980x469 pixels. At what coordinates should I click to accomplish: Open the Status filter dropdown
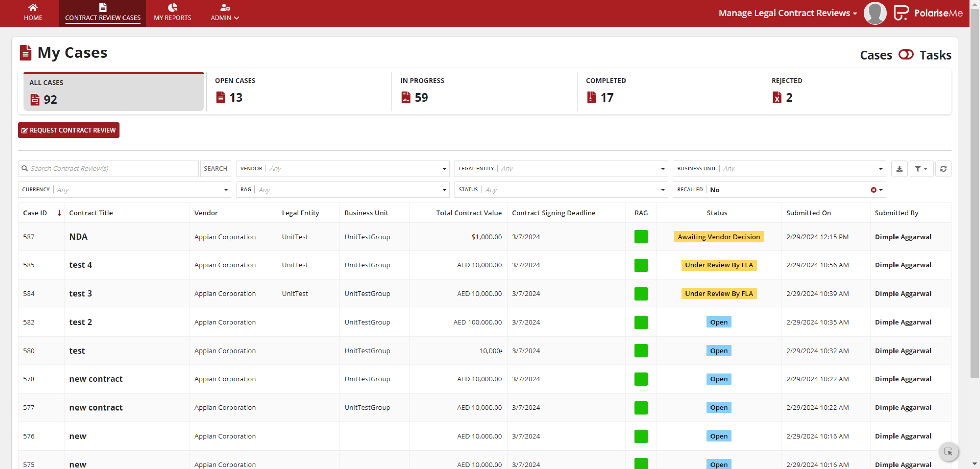561,190
